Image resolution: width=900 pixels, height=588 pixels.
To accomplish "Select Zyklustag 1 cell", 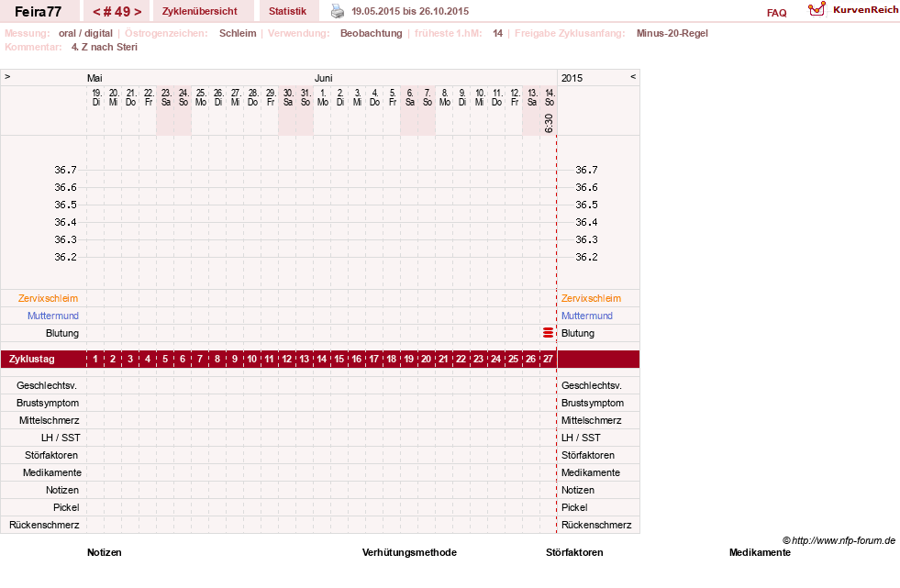I will (95, 359).
